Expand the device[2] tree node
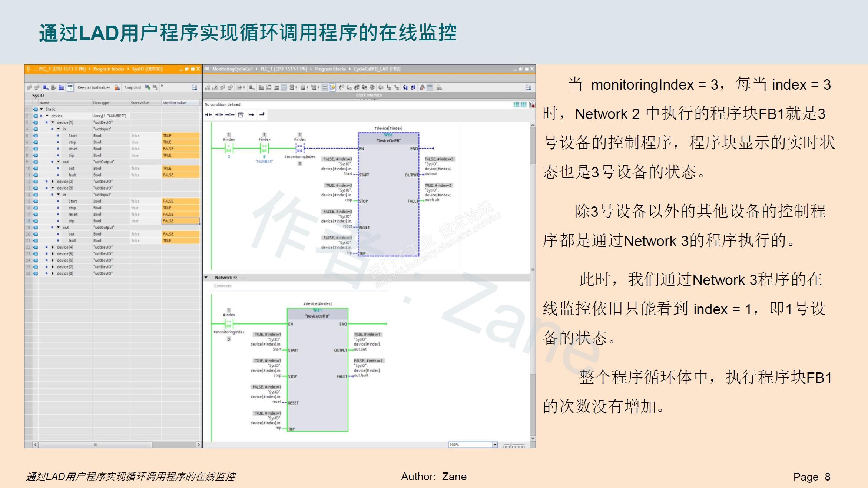This screenshot has width=868, height=488. tap(53, 182)
